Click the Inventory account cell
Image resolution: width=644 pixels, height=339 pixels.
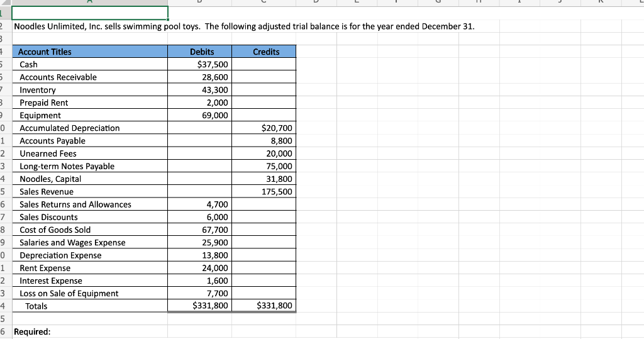click(x=90, y=90)
